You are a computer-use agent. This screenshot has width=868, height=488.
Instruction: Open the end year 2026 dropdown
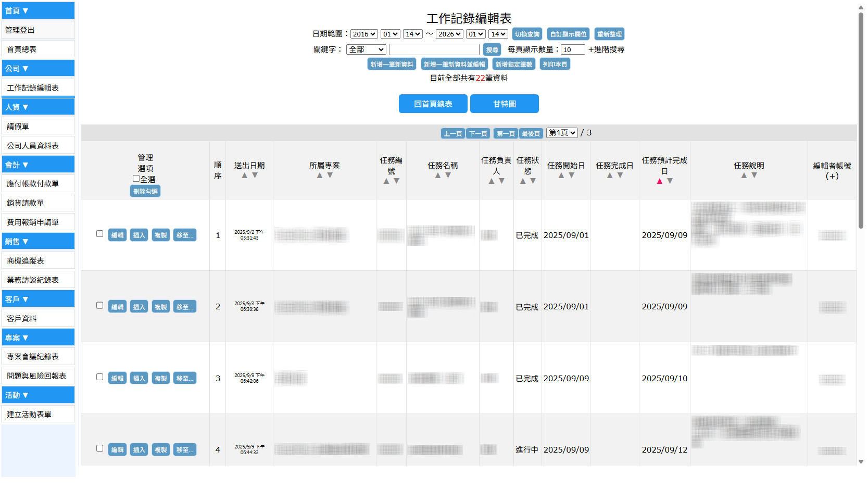pos(449,34)
